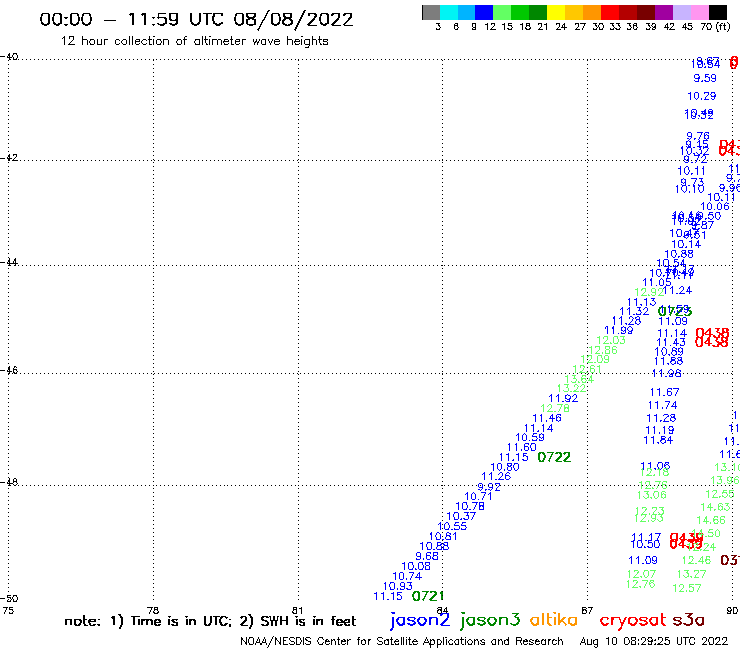Click the wave height value 10.29
The image size is (740, 650).
point(702,96)
